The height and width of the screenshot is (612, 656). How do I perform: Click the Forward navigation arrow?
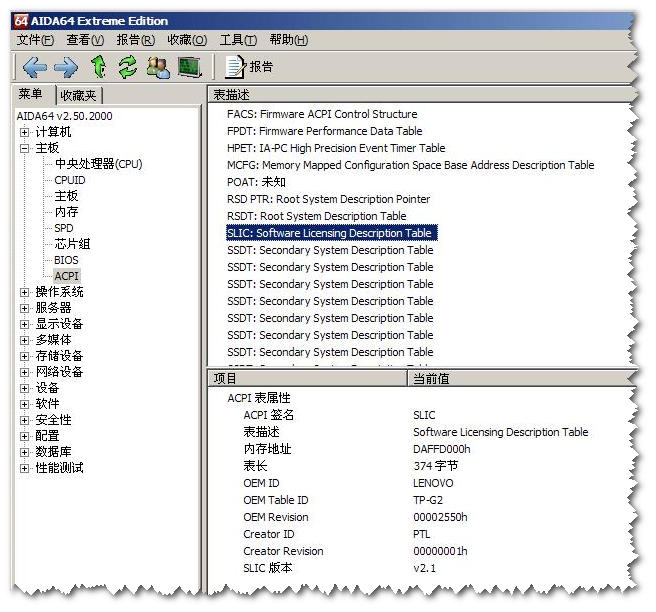[66, 67]
